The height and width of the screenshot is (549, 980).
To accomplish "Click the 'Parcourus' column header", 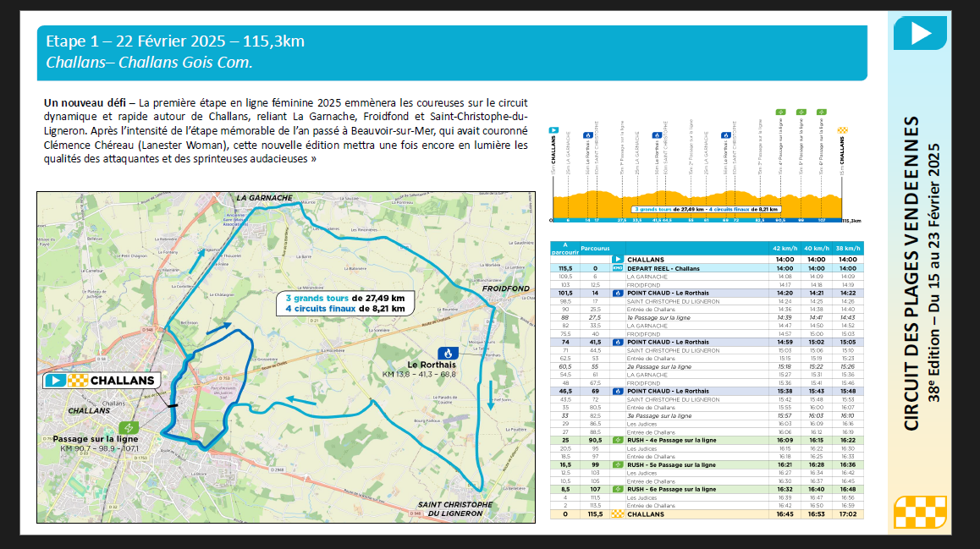I will coord(595,248).
